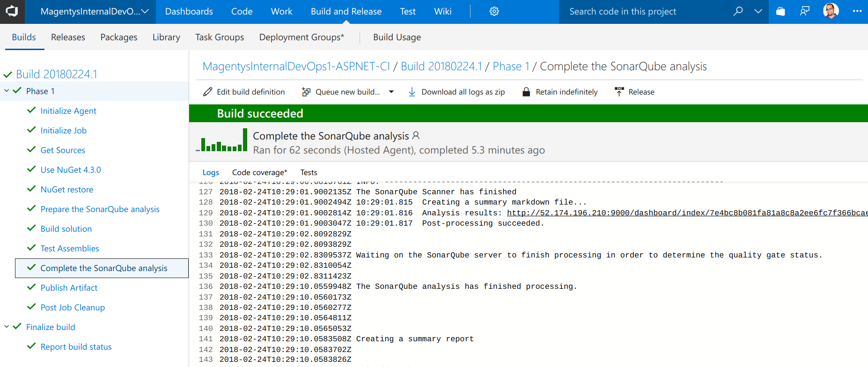868x367 pixels.
Task: Click the search magnifier icon
Action: coord(738,12)
